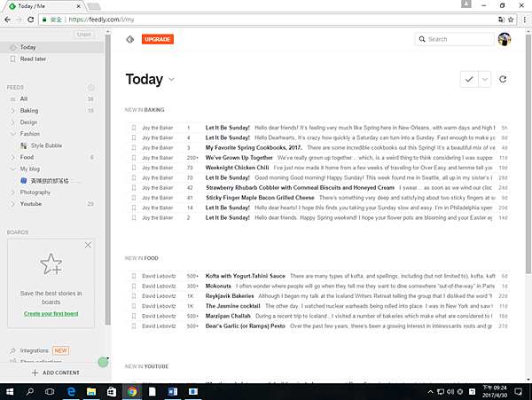Bookmark the Mokonuts article
The height and width of the screenshot is (400, 532).
134,286
